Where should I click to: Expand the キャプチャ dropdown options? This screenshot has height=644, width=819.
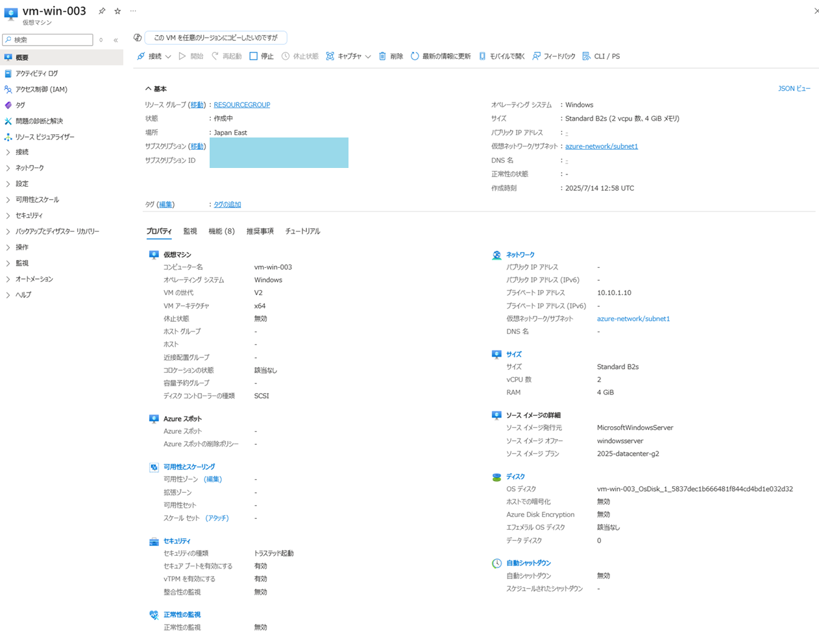tap(367, 56)
